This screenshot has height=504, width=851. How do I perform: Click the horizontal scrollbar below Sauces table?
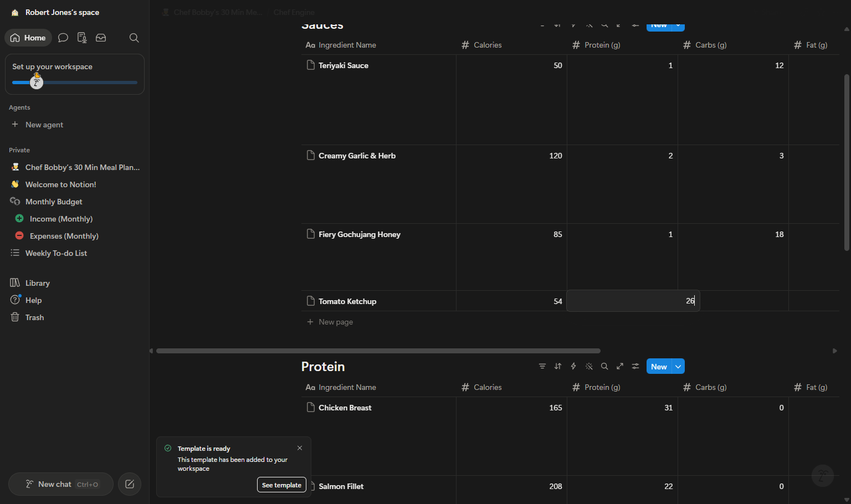[x=378, y=351]
